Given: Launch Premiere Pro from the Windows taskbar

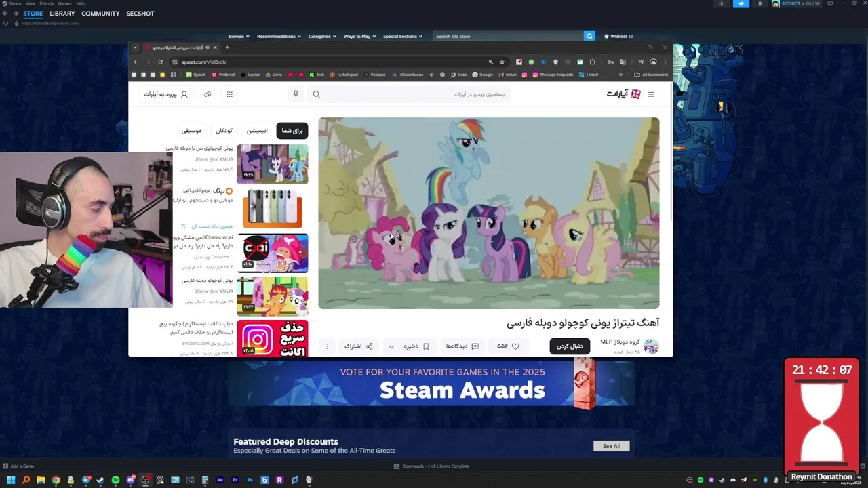Looking at the screenshot, I should point(235,480).
